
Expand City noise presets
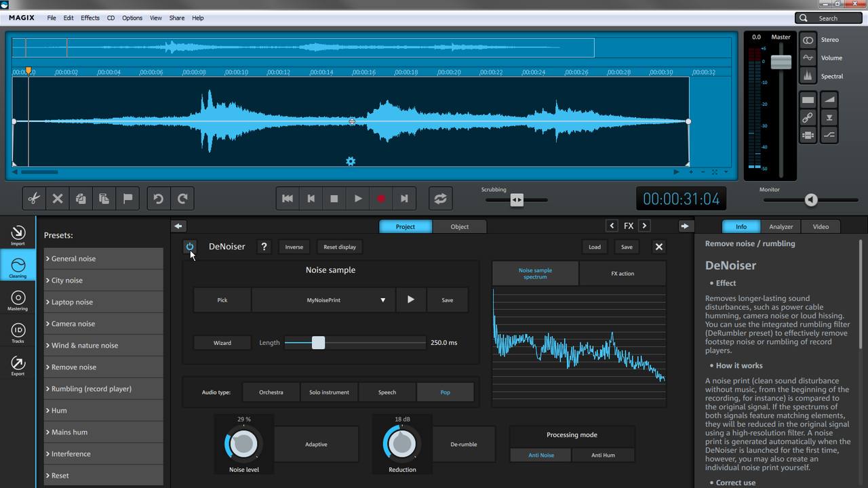click(104, 280)
